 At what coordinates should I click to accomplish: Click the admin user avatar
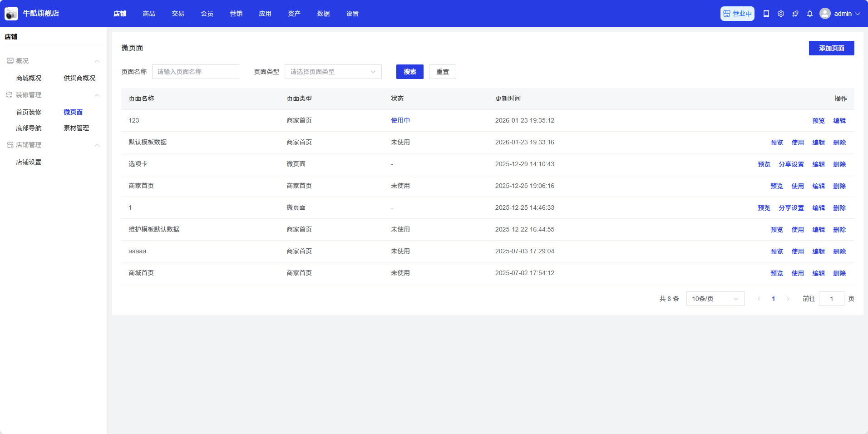825,14
